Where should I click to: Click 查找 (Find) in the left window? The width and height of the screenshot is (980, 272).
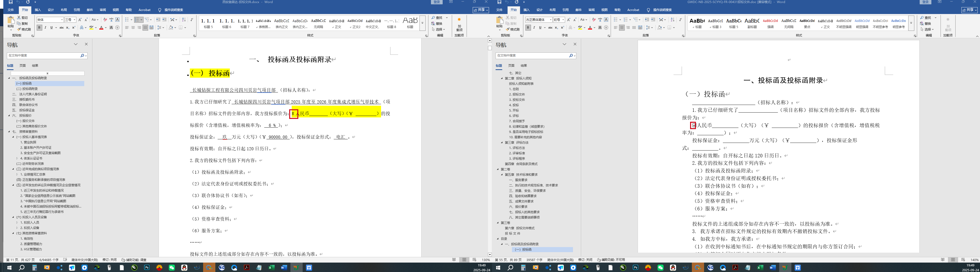coord(437,18)
